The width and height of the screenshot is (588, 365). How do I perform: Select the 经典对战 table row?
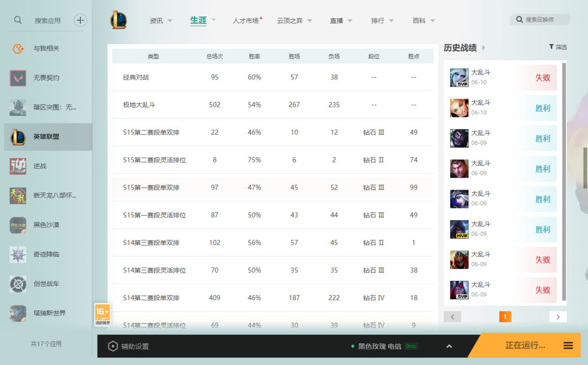pyautogui.click(x=273, y=77)
